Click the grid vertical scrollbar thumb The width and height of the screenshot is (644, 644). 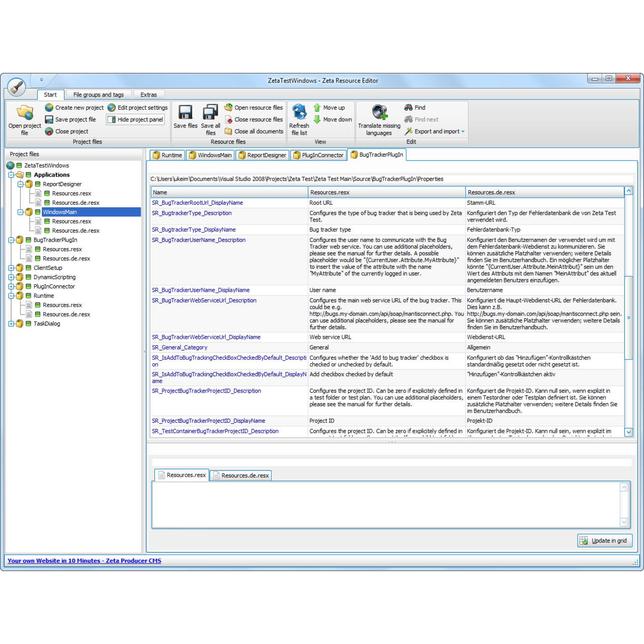(x=628, y=317)
